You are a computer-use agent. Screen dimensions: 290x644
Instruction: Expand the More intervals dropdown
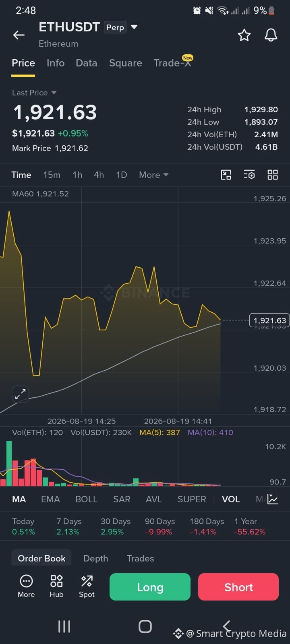pyautogui.click(x=153, y=175)
